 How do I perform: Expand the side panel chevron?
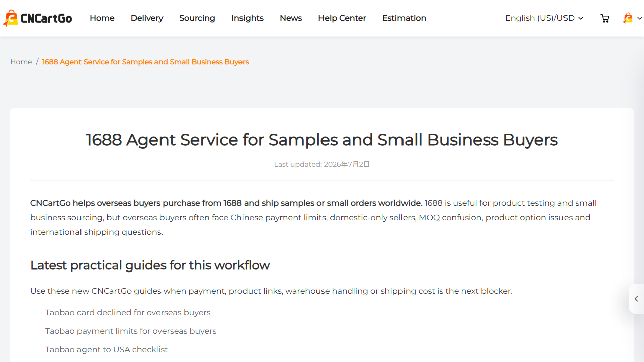(x=636, y=299)
